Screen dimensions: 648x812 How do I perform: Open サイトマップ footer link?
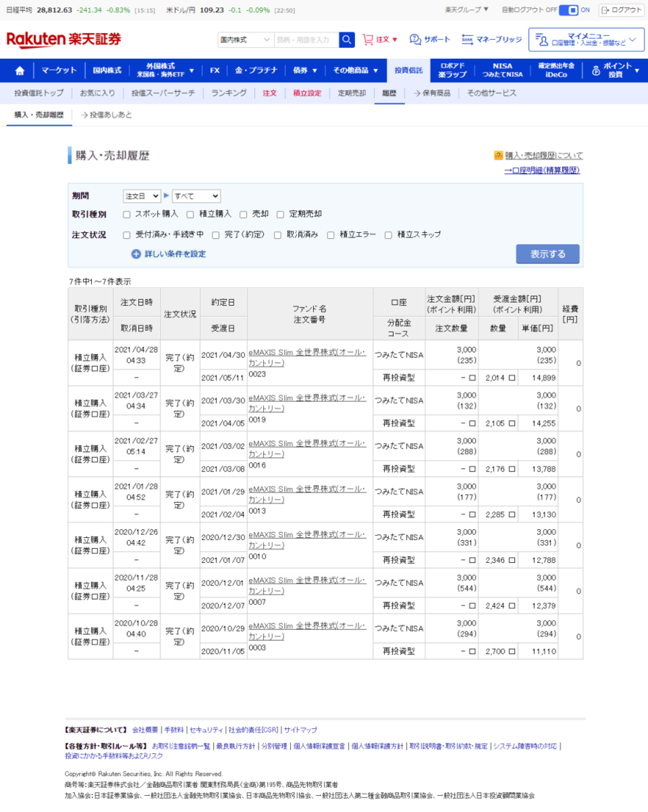click(x=300, y=730)
